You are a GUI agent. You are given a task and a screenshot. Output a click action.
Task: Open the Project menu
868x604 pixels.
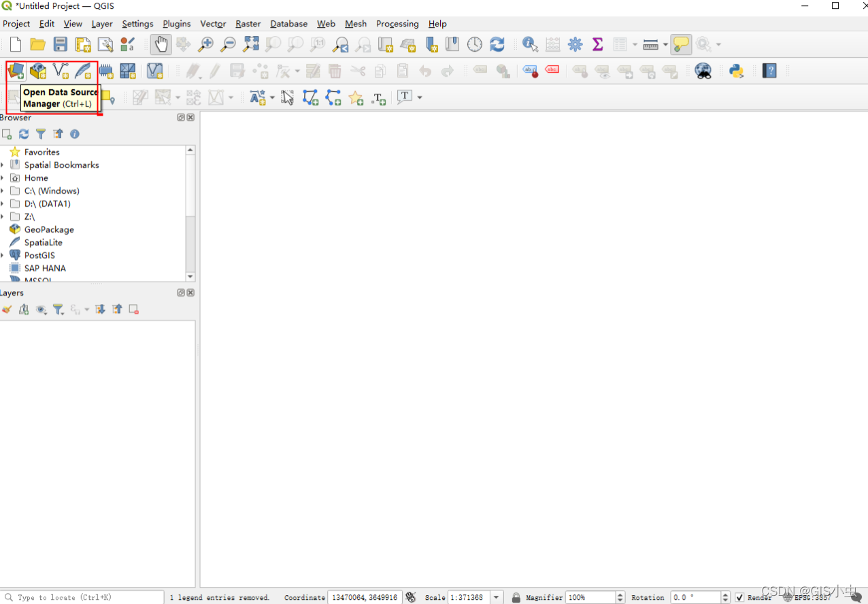[16, 24]
